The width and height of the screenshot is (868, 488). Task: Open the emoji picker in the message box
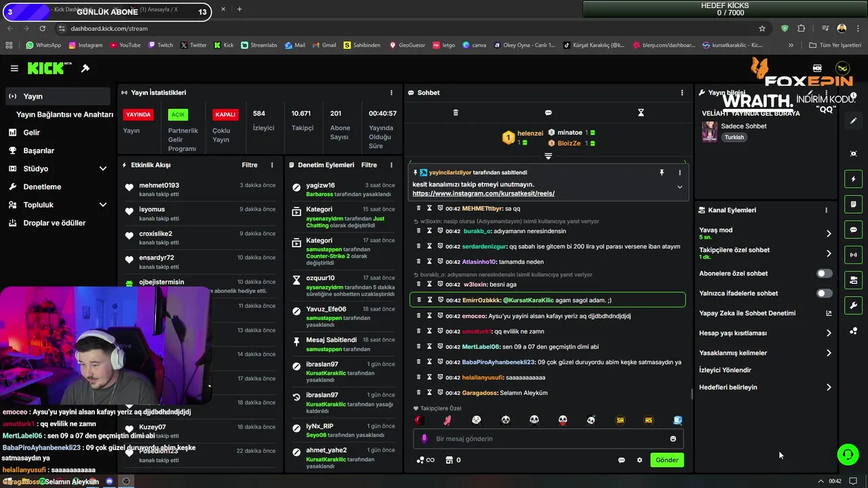[x=673, y=439]
